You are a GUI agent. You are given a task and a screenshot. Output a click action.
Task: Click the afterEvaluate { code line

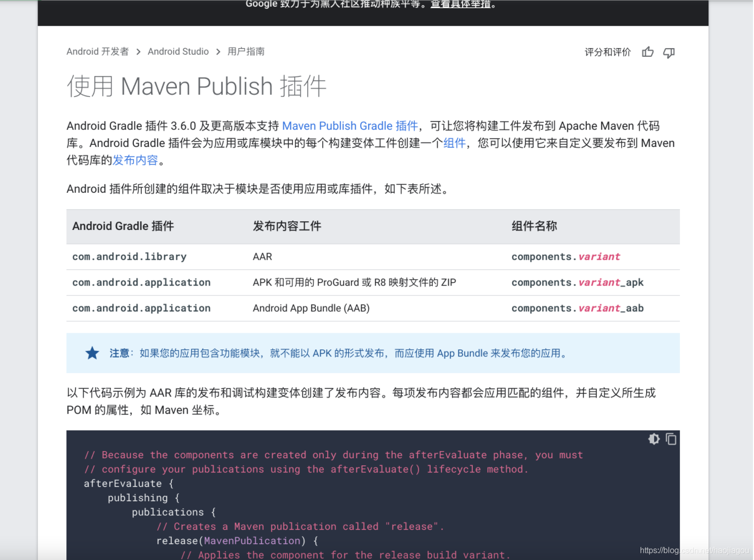(129, 484)
